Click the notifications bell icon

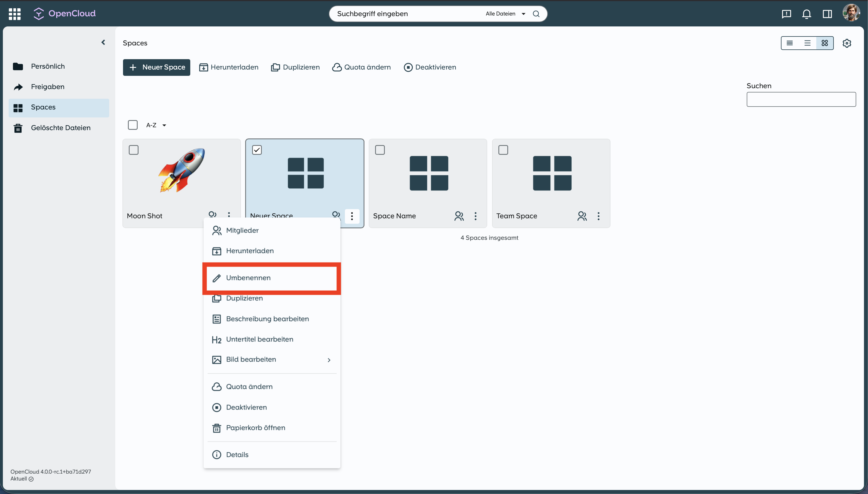click(x=806, y=14)
